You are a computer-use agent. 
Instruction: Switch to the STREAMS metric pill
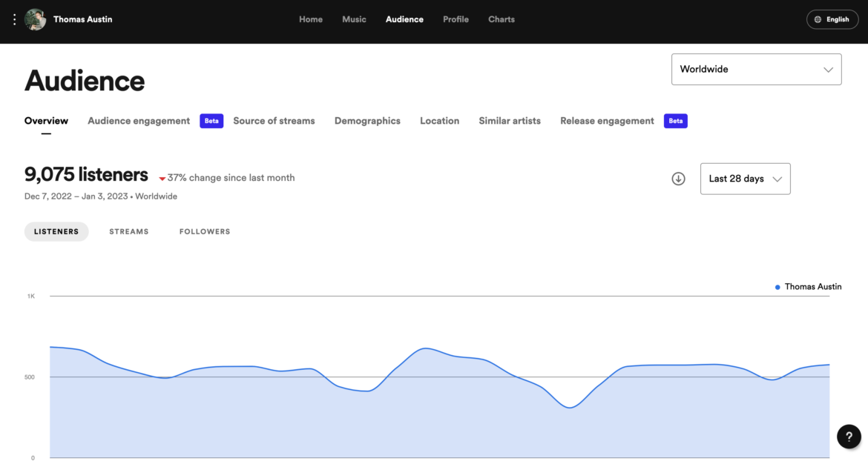[128, 231]
